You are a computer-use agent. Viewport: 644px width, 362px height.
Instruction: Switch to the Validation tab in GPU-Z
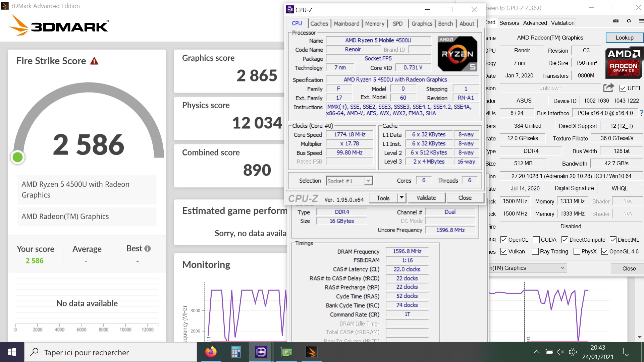click(x=562, y=23)
